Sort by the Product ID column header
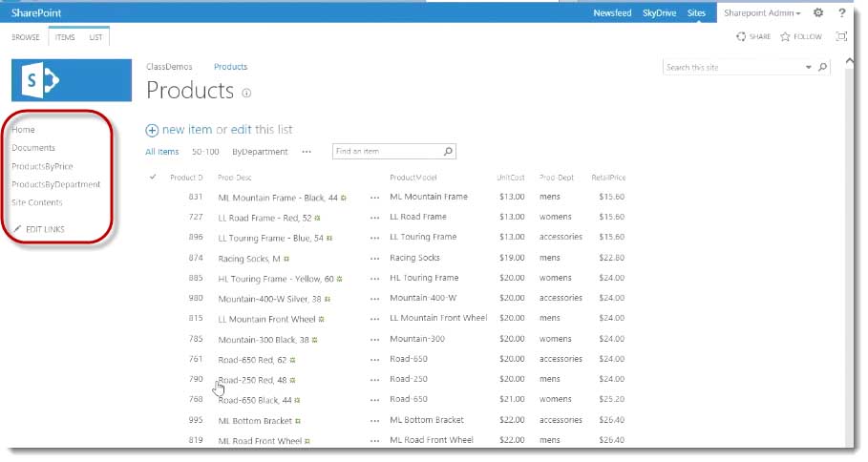The width and height of the screenshot is (868, 462). (186, 178)
